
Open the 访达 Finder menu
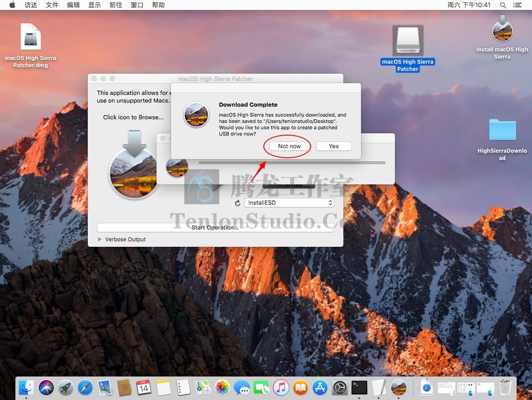click(31, 5)
